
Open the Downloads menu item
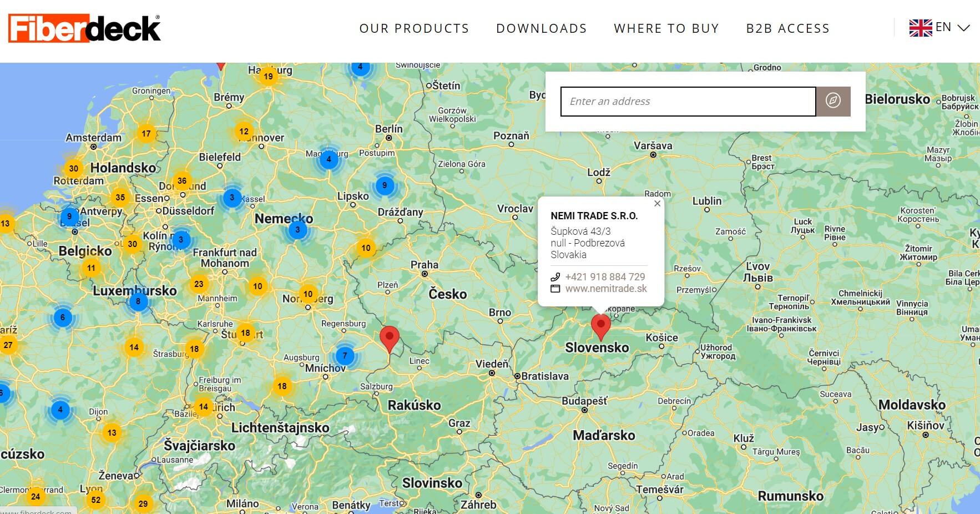coord(542,28)
